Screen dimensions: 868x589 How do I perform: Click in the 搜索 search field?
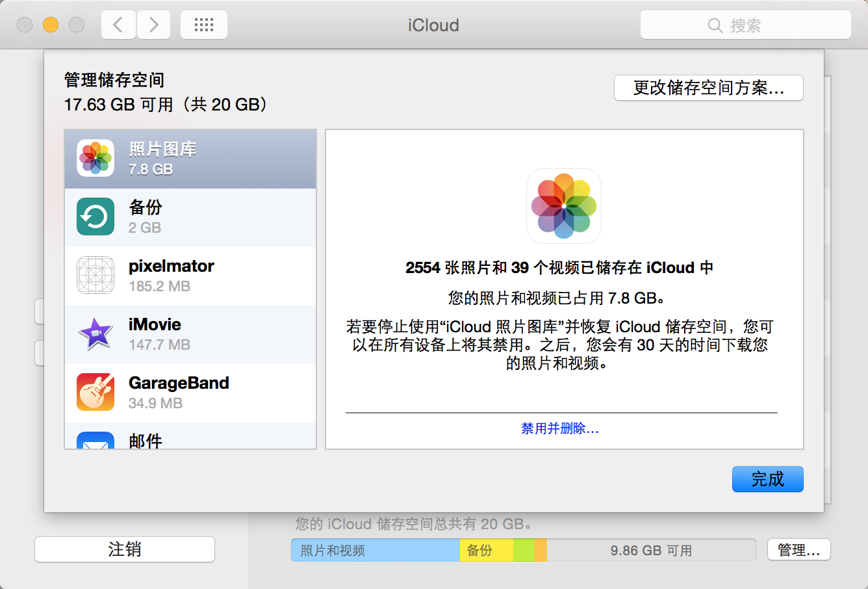745,25
